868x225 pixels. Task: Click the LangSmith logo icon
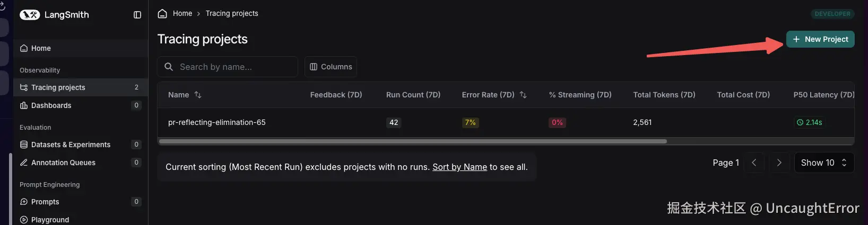(30, 15)
